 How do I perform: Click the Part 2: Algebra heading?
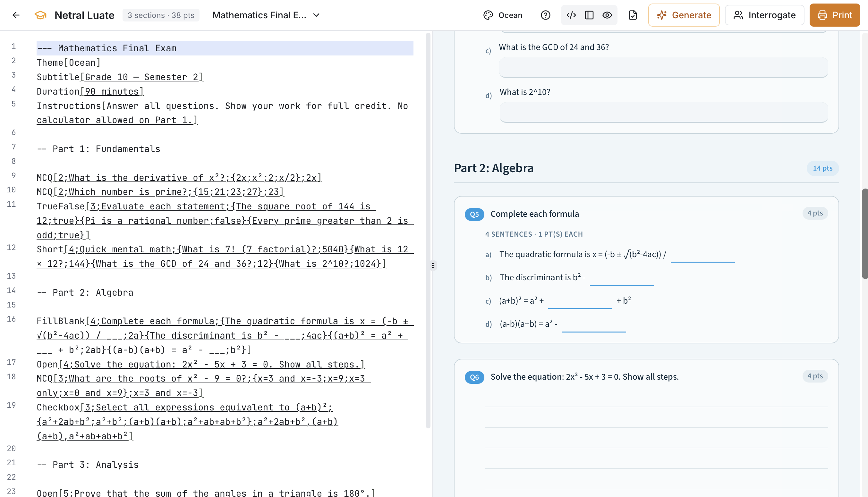(493, 168)
